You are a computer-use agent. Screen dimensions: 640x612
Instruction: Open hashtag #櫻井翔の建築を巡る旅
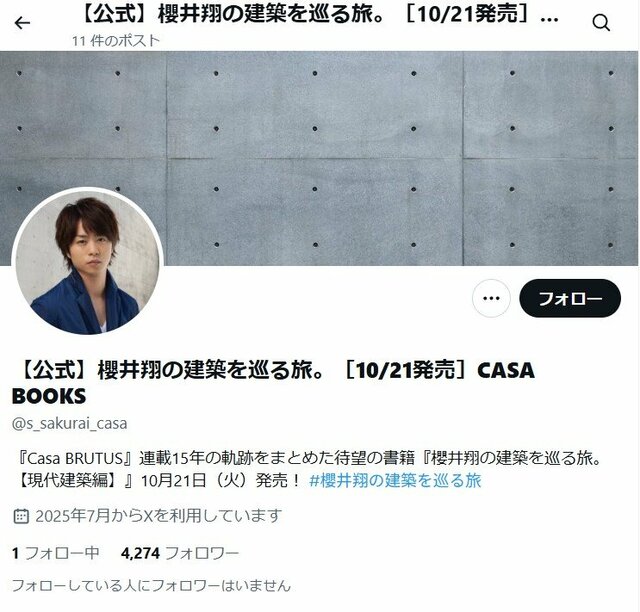point(395,481)
